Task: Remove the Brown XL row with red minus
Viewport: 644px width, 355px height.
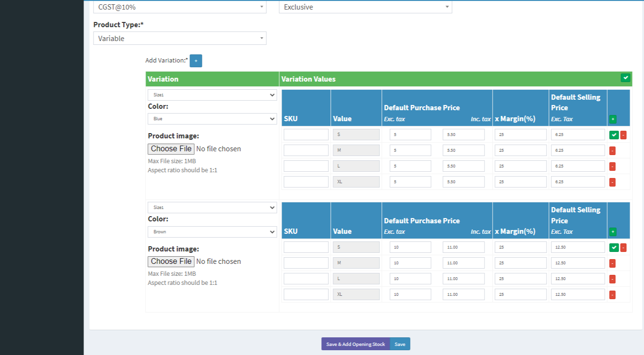Action: tap(612, 295)
